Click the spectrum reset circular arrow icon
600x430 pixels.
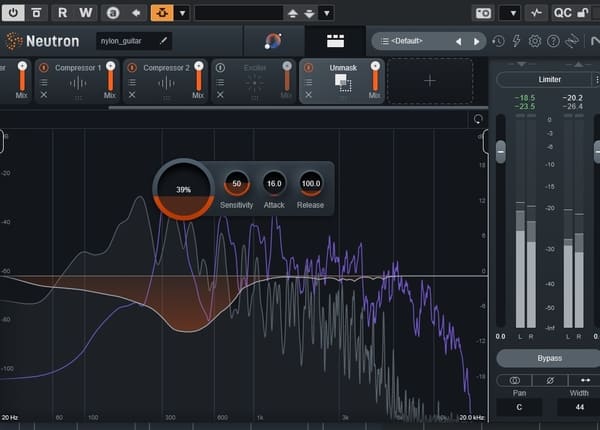pyautogui.click(x=478, y=119)
